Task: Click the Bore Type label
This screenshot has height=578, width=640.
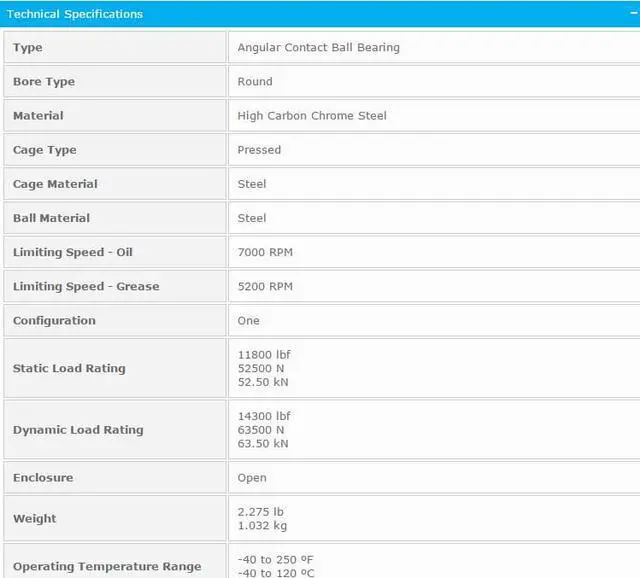Action: 44,82
